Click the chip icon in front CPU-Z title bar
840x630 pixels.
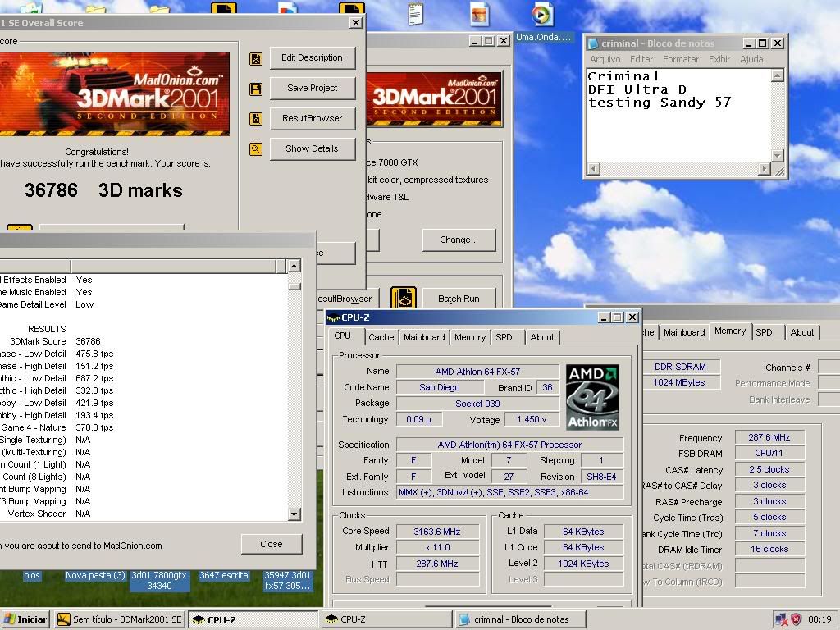(334, 317)
